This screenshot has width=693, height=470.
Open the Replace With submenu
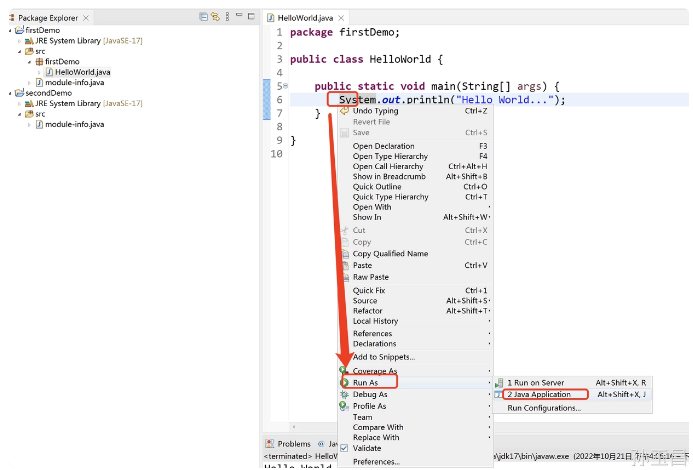415,437
